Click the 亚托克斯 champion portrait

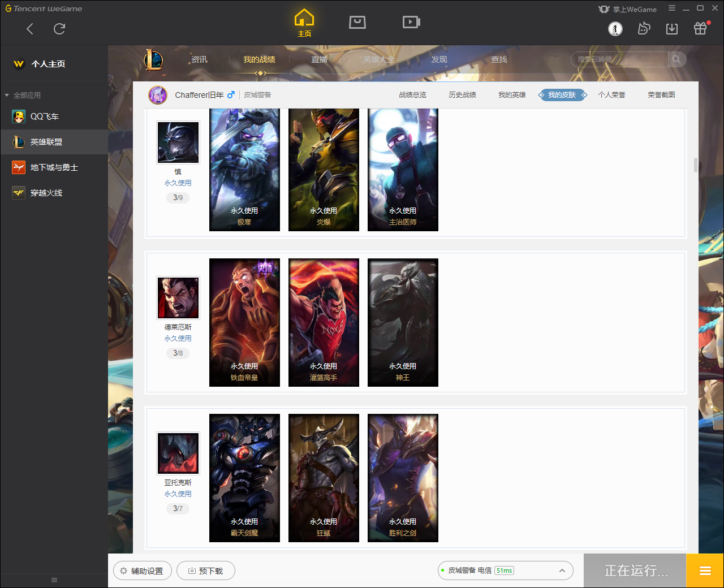point(178,453)
